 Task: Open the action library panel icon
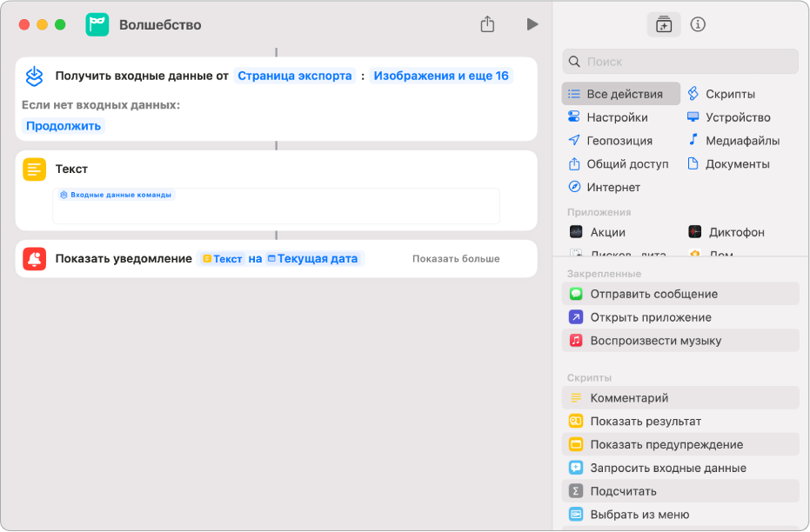click(x=664, y=24)
